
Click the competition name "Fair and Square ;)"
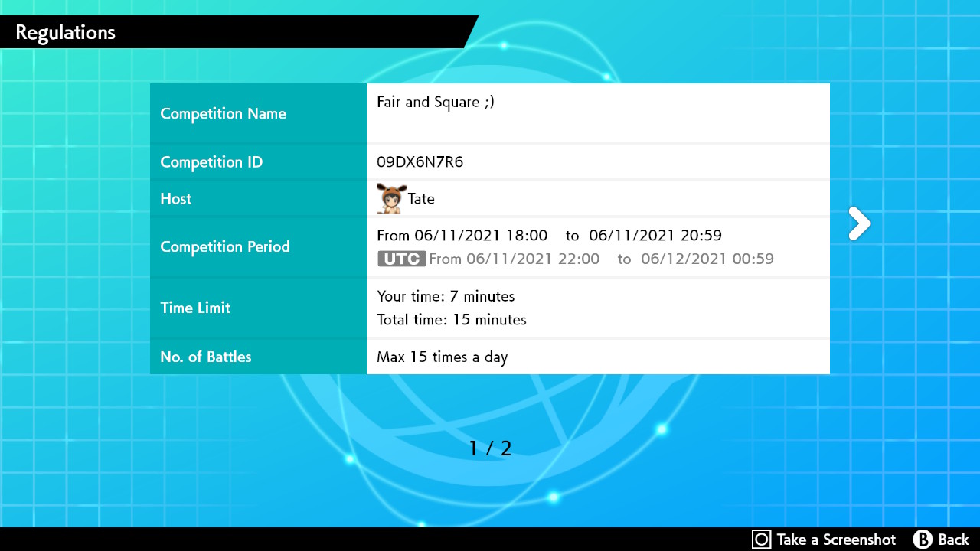[x=436, y=102]
